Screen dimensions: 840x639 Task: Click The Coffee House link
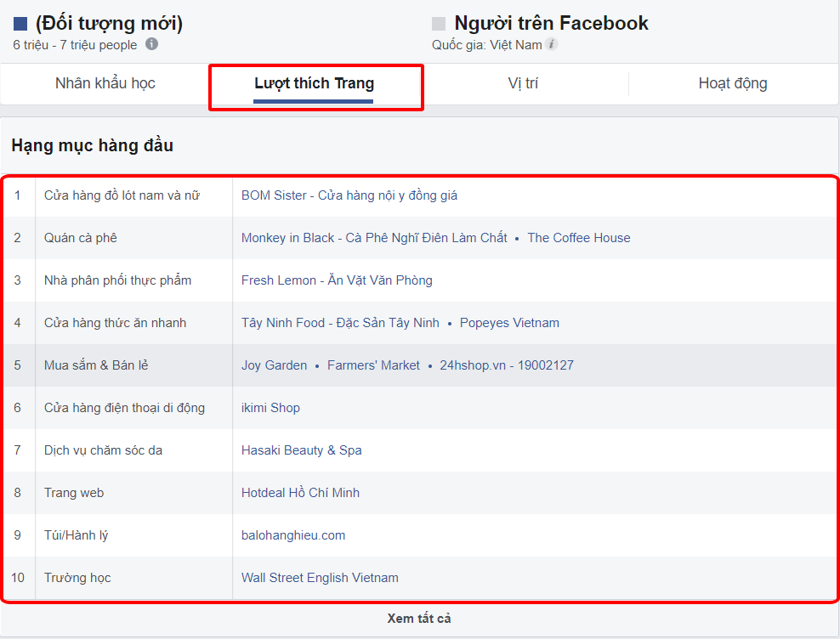[x=579, y=238]
